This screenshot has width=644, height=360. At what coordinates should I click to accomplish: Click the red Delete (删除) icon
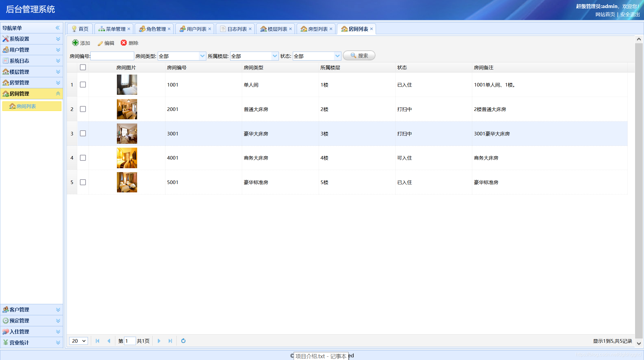click(124, 43)
